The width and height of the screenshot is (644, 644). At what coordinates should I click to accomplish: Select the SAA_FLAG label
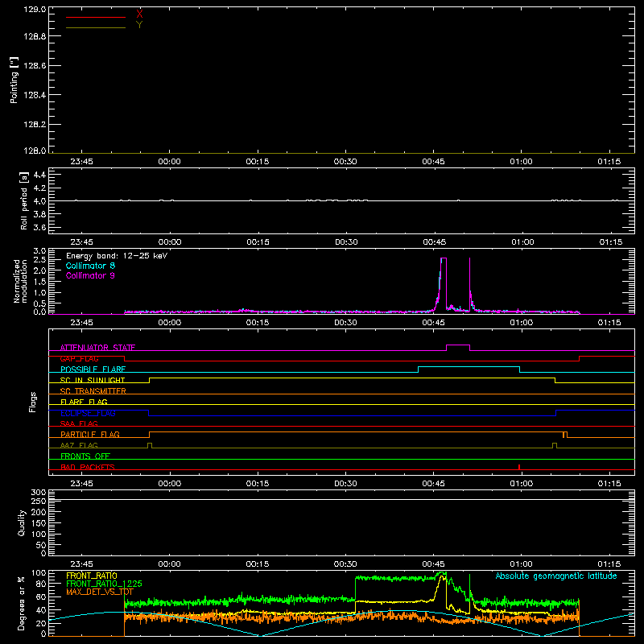coord(79,423)
